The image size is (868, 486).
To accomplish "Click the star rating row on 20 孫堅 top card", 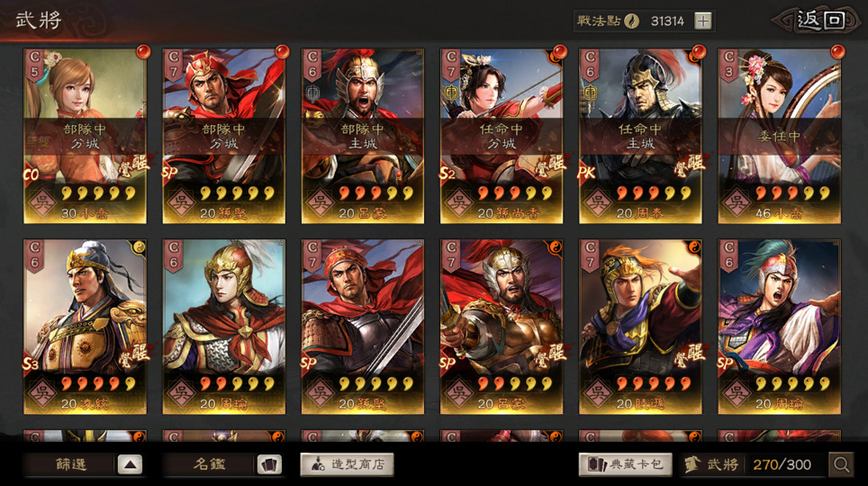I will pyautogui.click(x=237, y=193).
